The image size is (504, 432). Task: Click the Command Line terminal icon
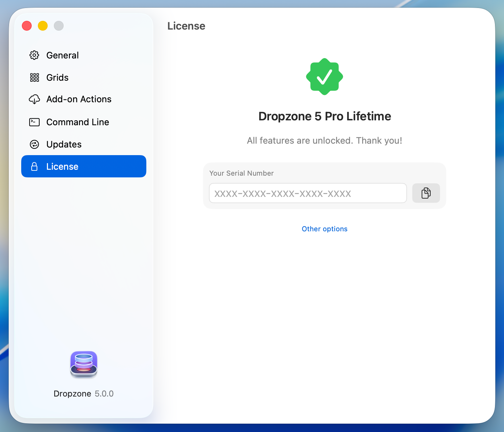click(34, 122)
